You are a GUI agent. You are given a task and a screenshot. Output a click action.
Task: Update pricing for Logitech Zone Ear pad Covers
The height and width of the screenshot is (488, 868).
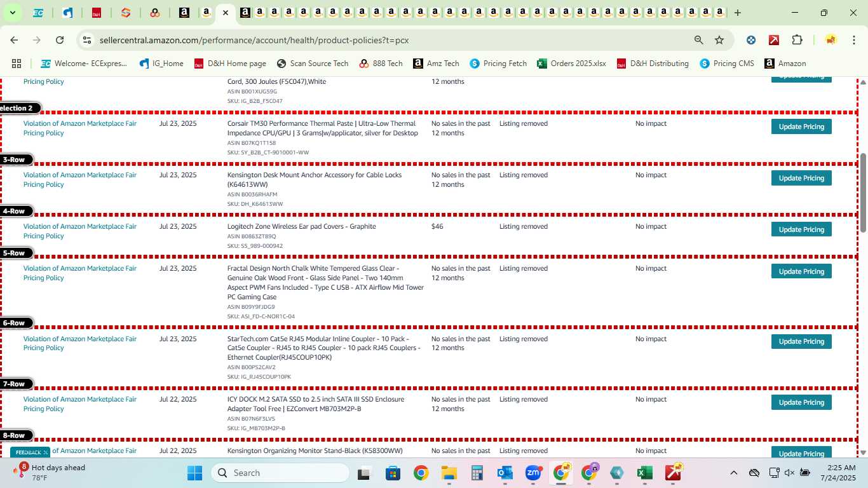801,229
